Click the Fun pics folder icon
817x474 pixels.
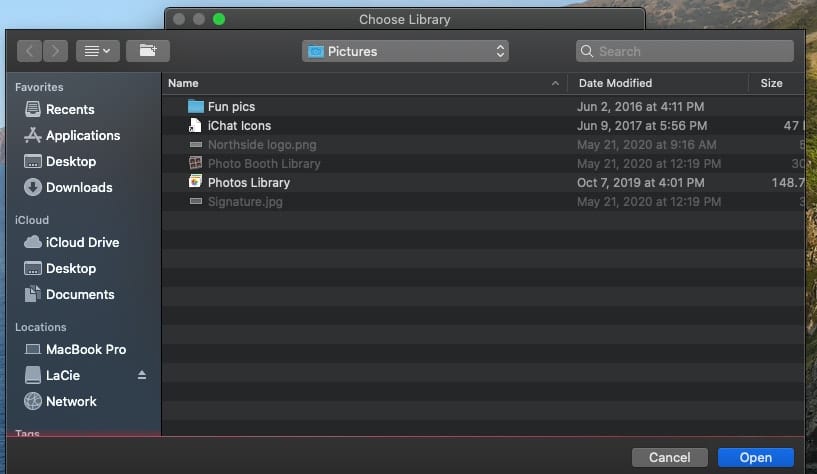pos(196,107)
